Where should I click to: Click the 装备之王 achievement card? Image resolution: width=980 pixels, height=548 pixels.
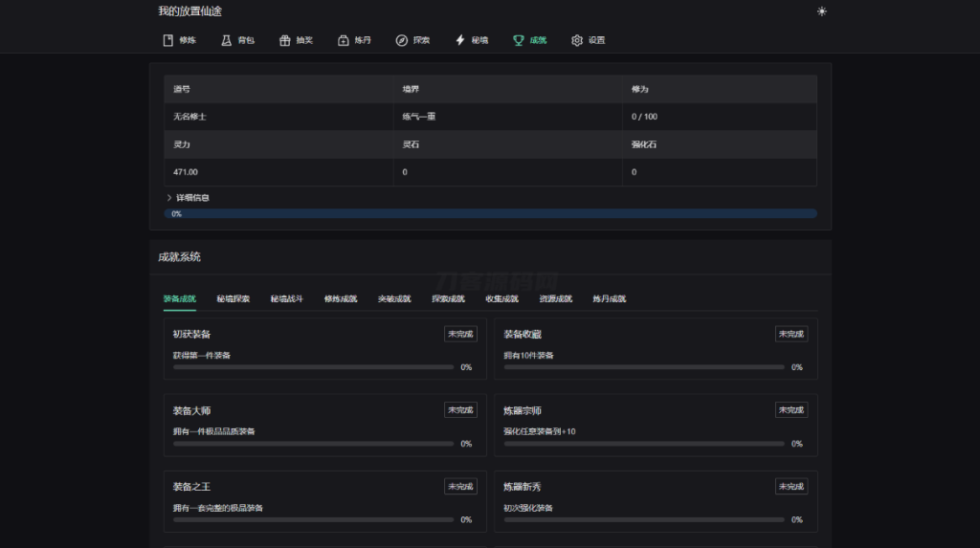pos(325,502)
